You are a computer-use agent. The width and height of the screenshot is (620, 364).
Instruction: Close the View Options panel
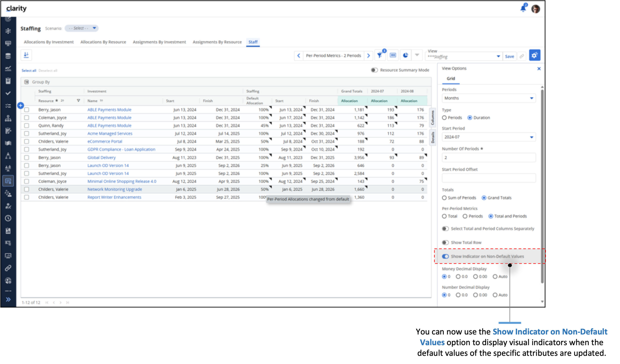[539, 69]
